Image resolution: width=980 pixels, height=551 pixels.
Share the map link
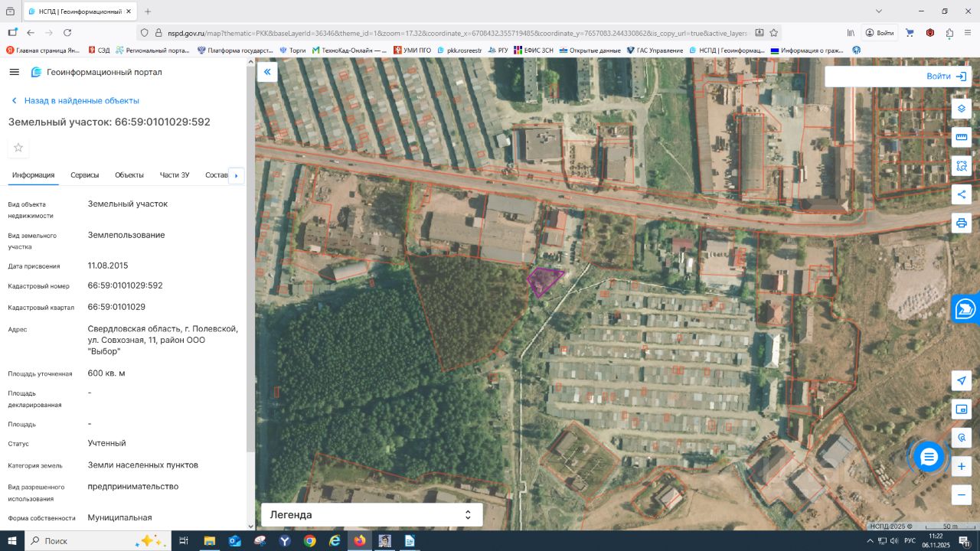click(962, 194)
